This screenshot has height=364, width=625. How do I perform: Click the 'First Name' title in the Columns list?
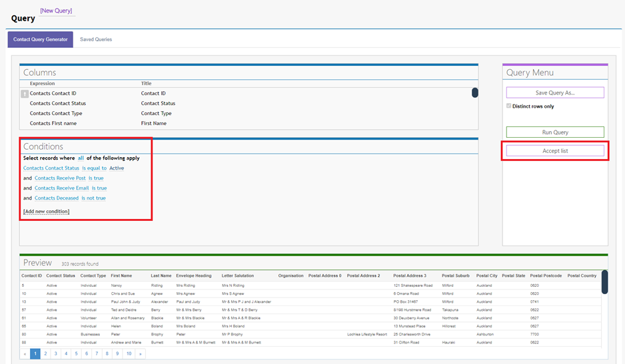coord(153,123)
